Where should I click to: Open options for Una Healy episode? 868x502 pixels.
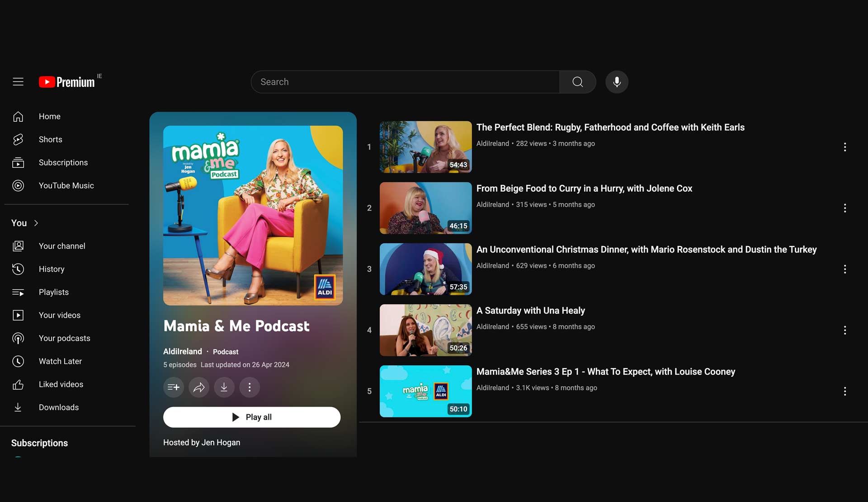pos(844,330)
